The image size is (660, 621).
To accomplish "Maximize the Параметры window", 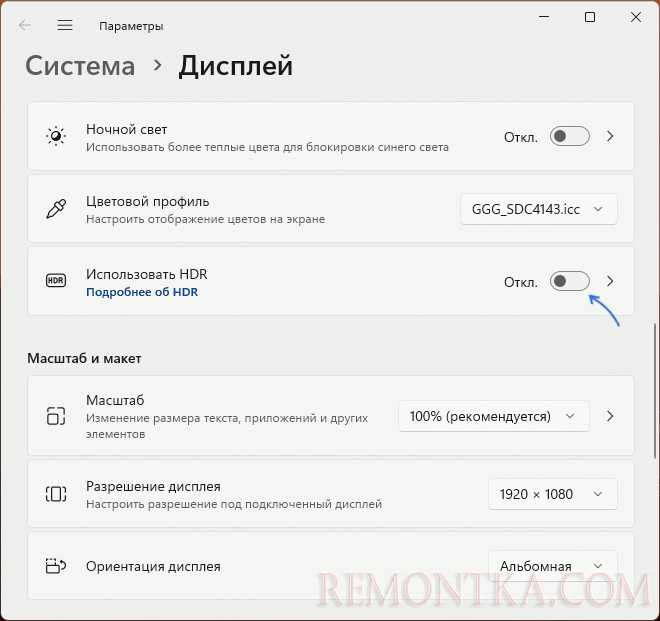I will (590, 17).
